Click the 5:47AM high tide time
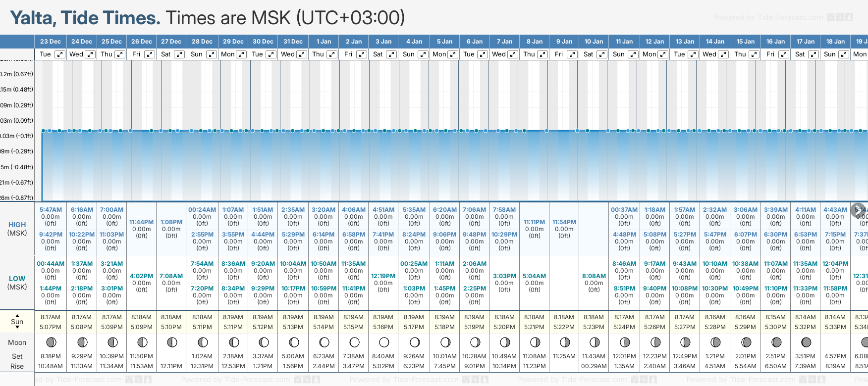The image size is (868, 386). click(x=51, y=210)
